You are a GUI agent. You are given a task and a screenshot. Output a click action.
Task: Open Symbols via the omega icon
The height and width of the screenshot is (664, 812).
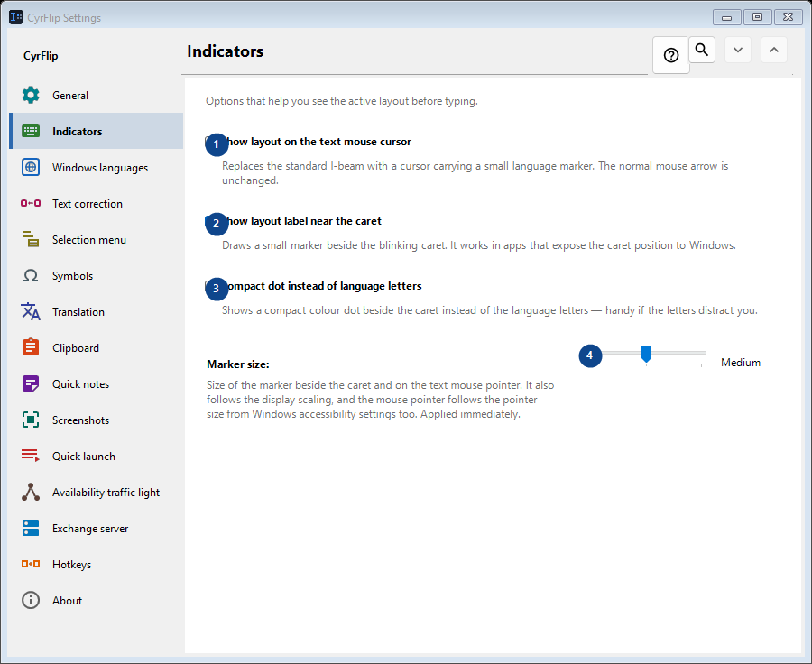(x=31, y=275)
